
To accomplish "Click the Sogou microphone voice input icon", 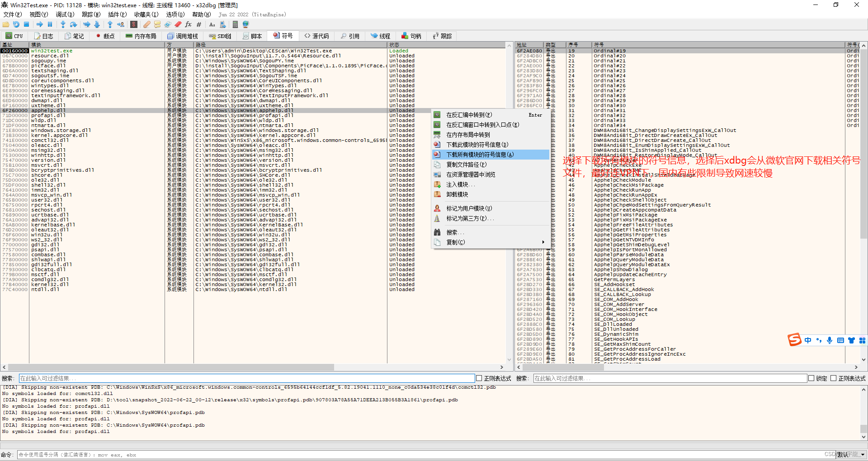I will (x=830, y=340).
